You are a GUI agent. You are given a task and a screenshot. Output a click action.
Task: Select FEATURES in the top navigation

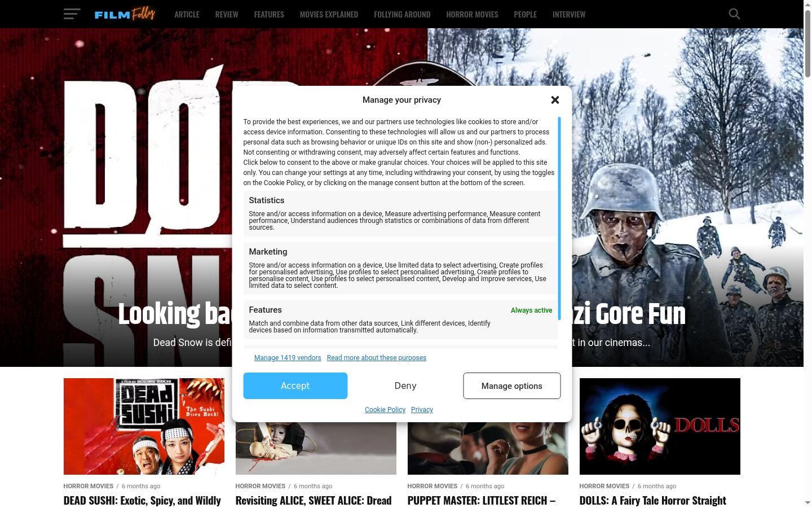pos(269,14)
